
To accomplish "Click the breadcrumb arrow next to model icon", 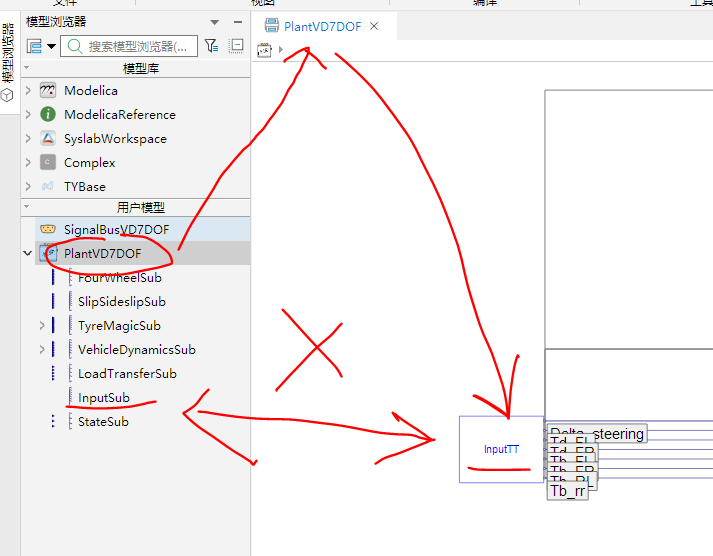I will (x=281, y=49).
